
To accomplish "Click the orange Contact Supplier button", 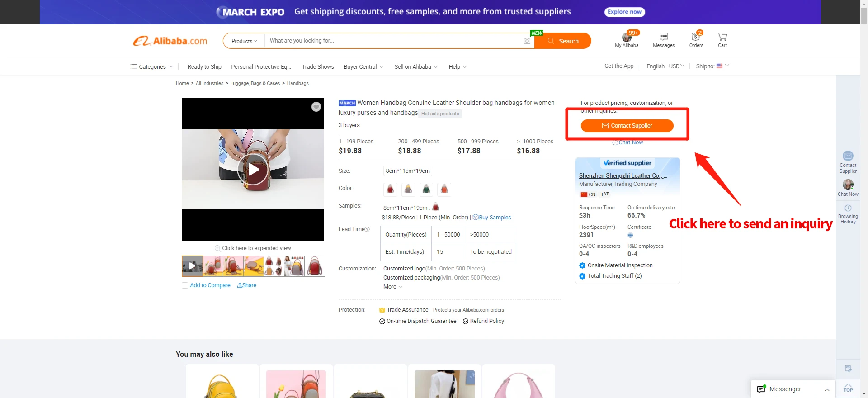I will (627, 126).
